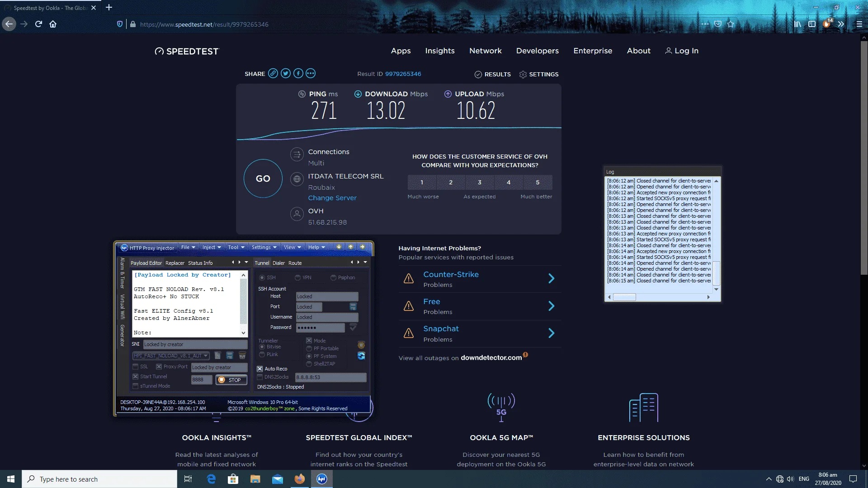Open the File dropdown menu in HPI
This screenshot has width=868, height=488.
coord(188,247)
